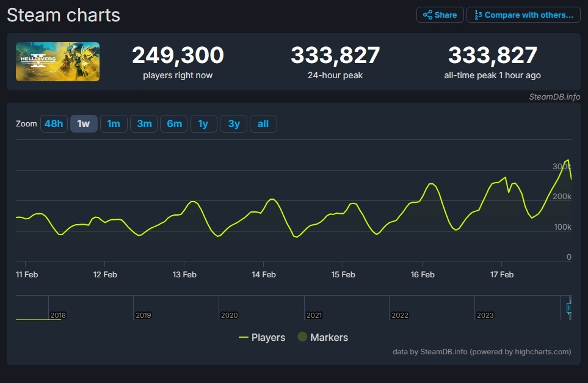Click the Helldivers 2 game capsule image

(57, 61)
